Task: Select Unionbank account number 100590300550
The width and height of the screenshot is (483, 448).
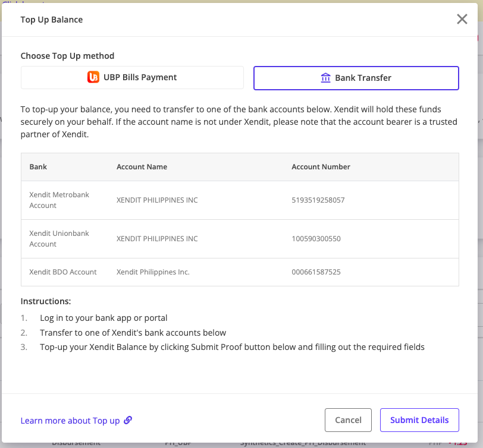Action: pos(316,239)
